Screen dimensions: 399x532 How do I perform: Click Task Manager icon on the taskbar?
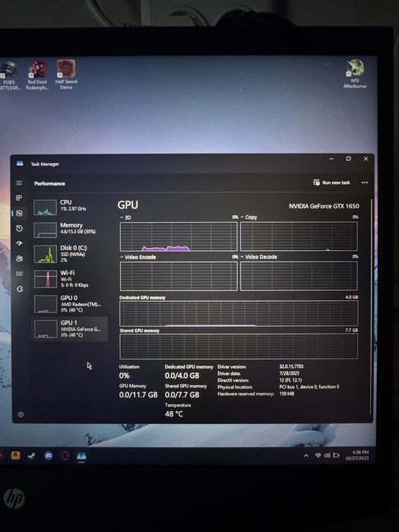[81, 456]
